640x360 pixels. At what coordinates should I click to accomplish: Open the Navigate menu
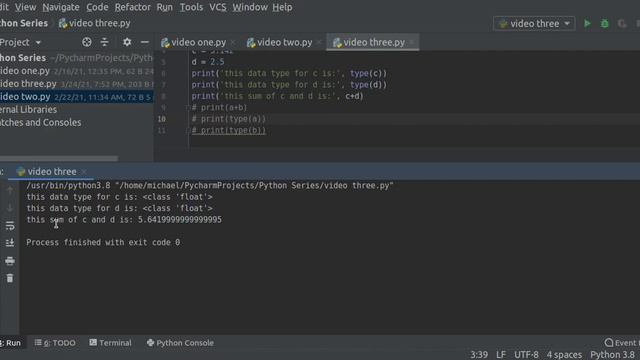point(61,7)
